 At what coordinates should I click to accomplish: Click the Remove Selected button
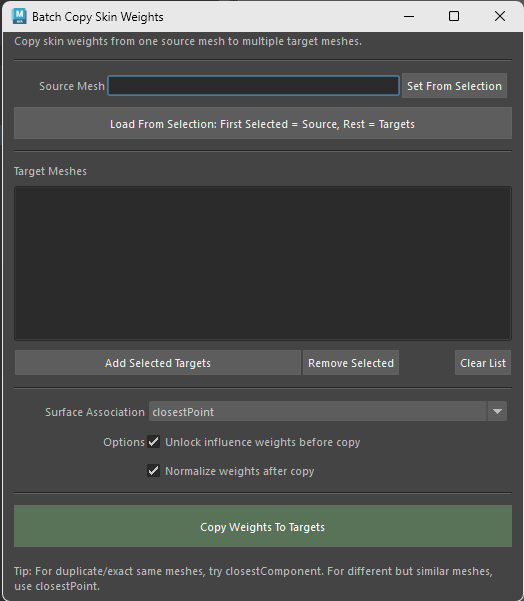click(x=351, y=363)
